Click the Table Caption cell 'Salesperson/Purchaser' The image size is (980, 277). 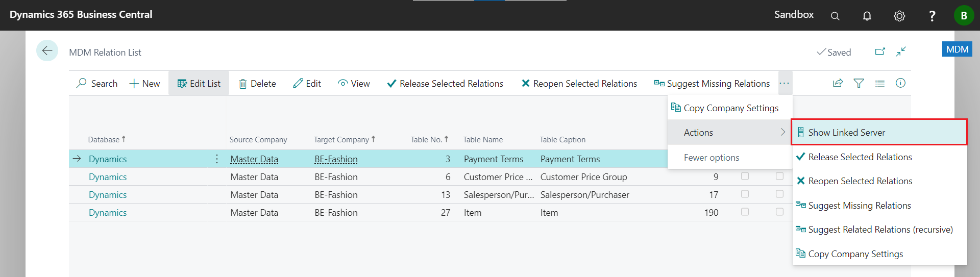(x=585, y=195)
